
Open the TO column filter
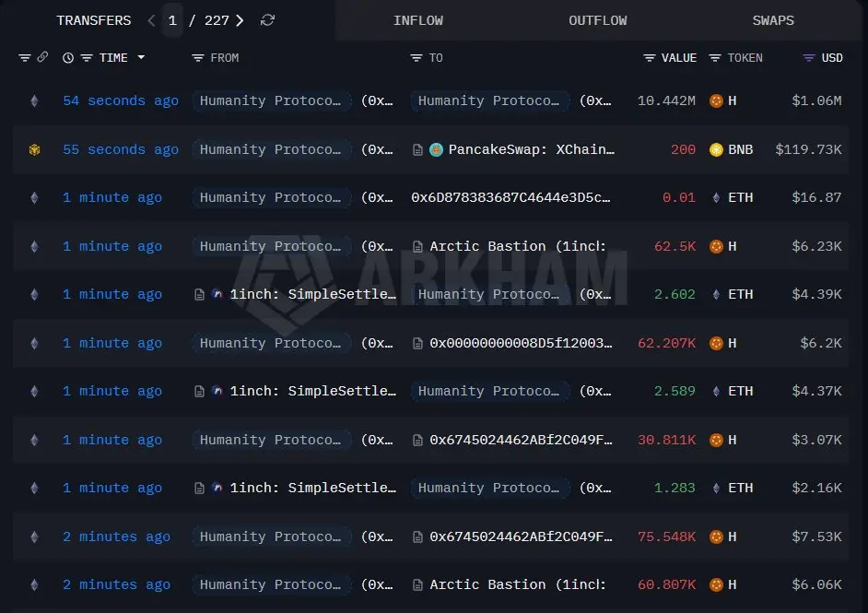coord(416,57)
